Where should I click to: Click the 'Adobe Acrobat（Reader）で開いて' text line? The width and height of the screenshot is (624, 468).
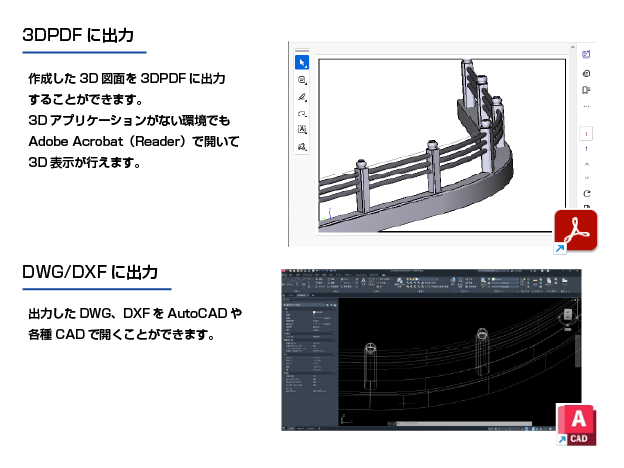tap(134, 141)
